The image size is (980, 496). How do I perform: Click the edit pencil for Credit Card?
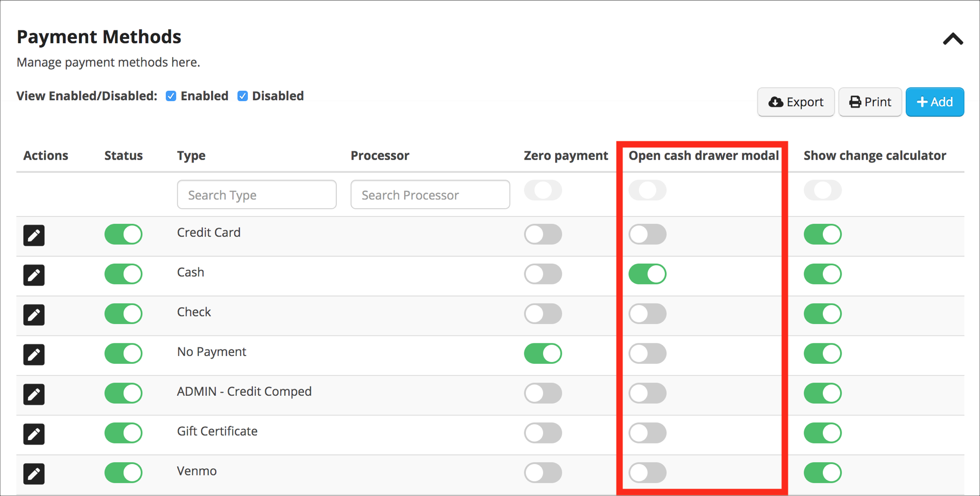click(34, 235)
